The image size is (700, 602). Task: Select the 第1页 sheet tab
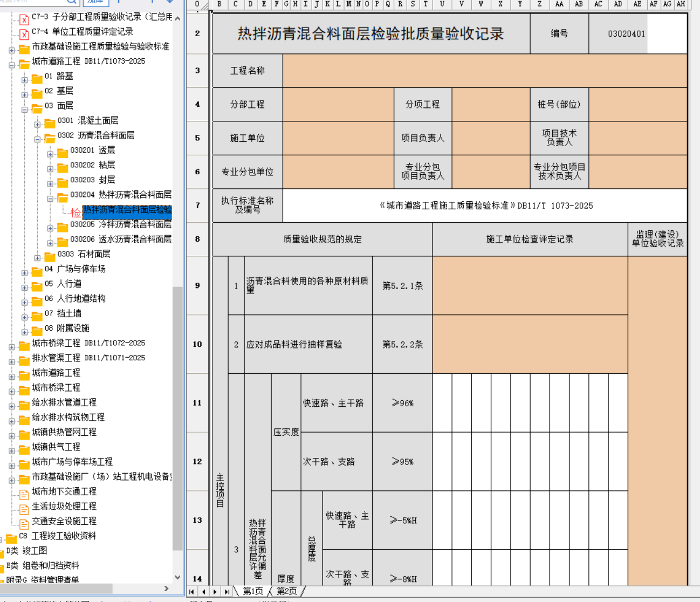[x=253, y=591]
